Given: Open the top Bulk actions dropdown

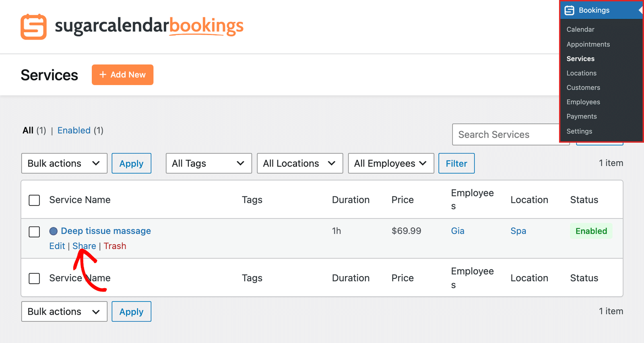Looking at the screenshot, I should tap(64, 163).
